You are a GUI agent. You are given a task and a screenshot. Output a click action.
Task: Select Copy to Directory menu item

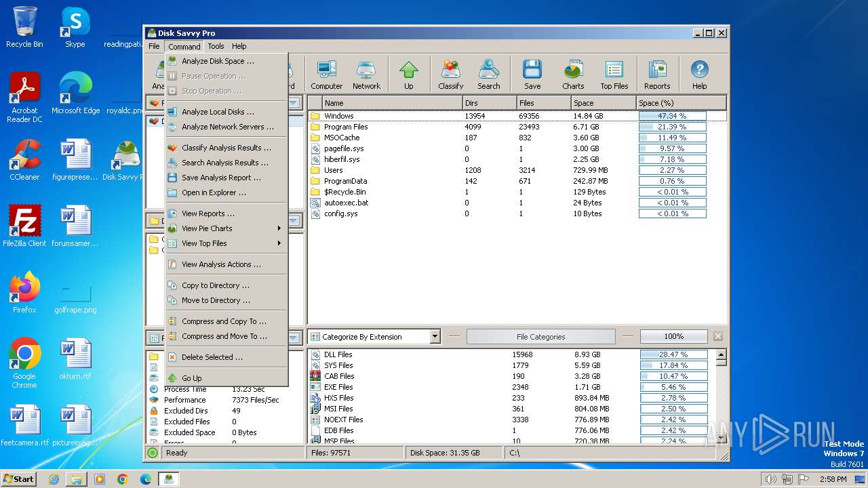click(x=226, y=285)
